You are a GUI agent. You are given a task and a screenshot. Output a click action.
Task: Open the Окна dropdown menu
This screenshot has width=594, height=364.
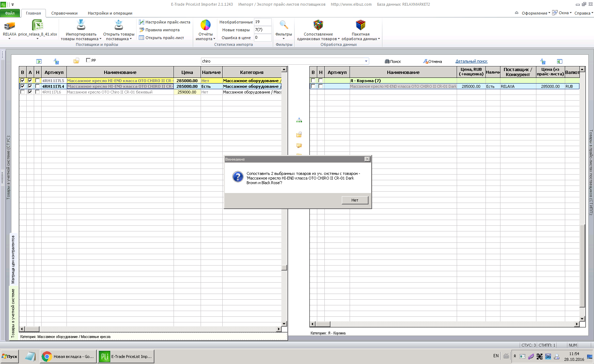(562, 13)
